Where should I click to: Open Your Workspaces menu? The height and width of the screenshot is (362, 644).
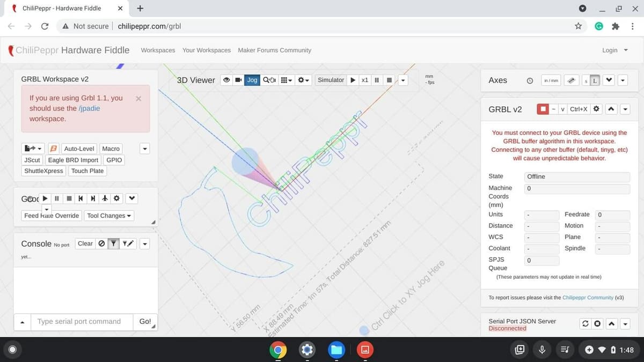pos(207,50)
